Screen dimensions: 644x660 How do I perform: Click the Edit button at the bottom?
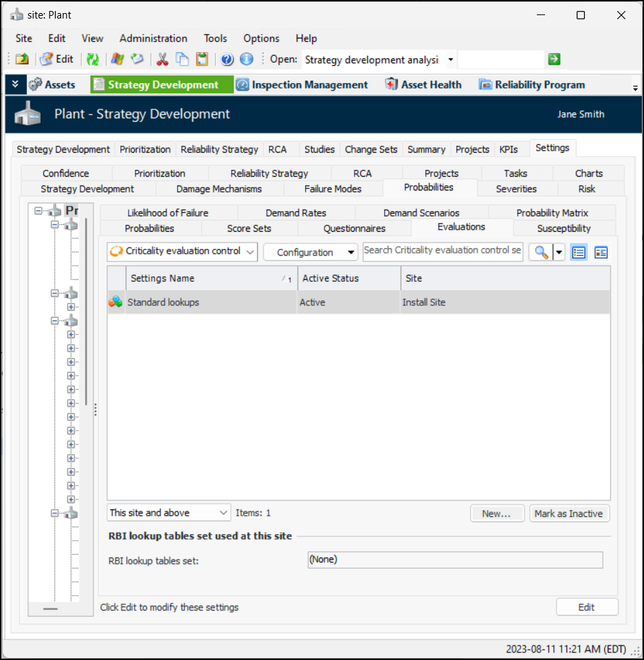(587, 607)
